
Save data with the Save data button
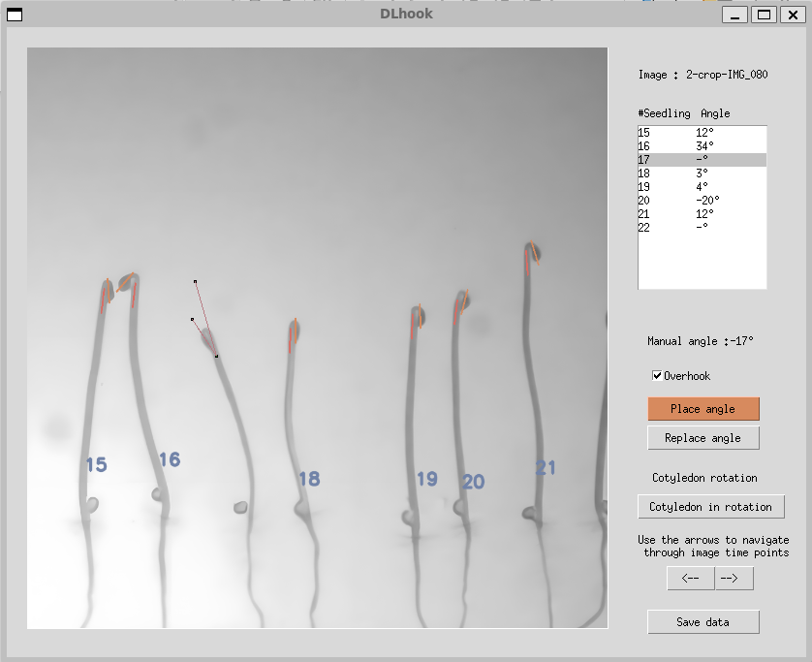point(703,622)
